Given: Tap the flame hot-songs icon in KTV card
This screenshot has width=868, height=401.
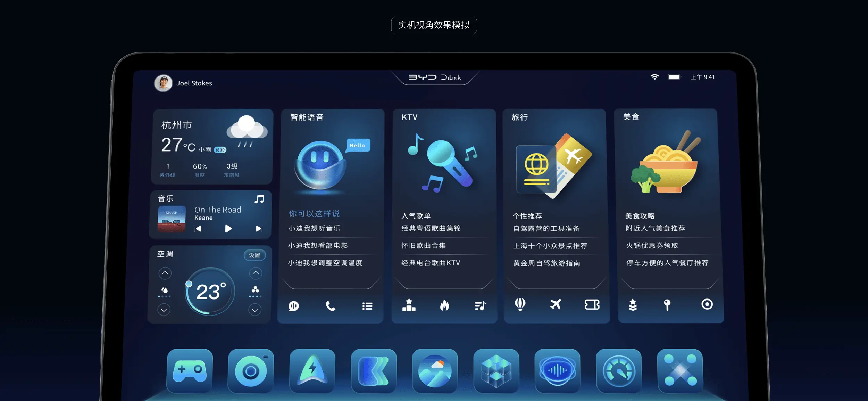Looking at the screenshot, I should (x=444, y=305).
